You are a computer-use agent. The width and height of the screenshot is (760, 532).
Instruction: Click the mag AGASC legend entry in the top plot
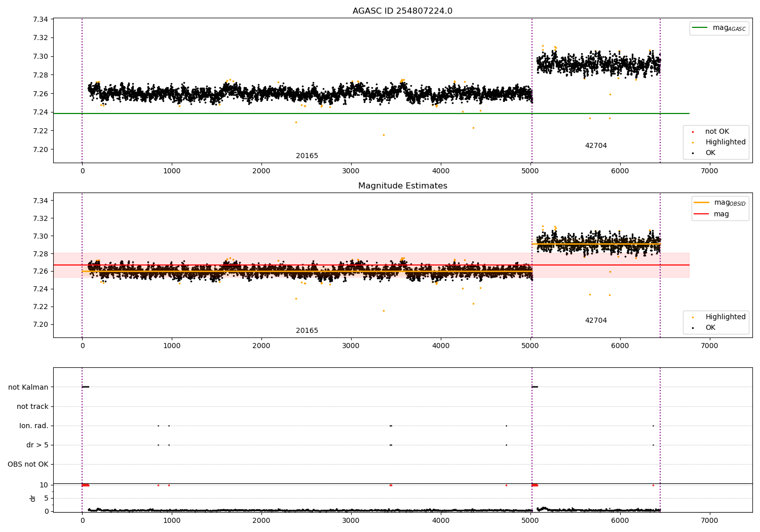pos(719,28)
